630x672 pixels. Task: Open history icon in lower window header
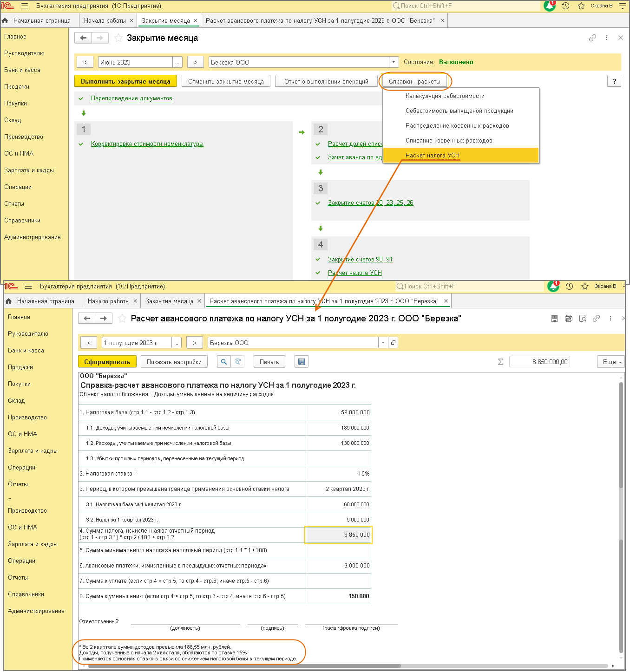pyautogui.click(x=569, y=287)
